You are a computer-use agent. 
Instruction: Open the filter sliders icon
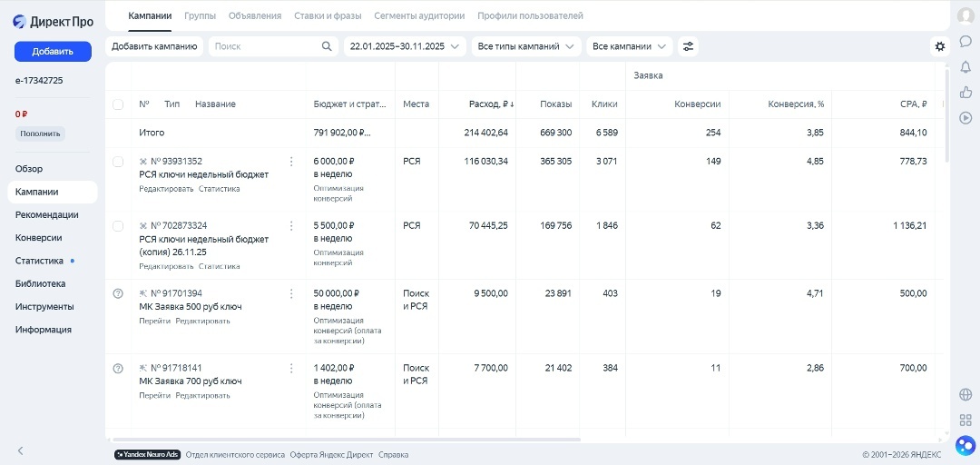688,46
